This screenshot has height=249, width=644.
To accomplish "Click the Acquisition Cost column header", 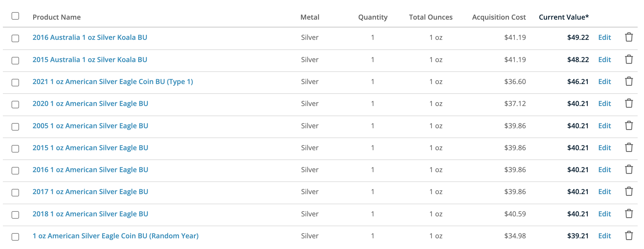I will point(499,17).
